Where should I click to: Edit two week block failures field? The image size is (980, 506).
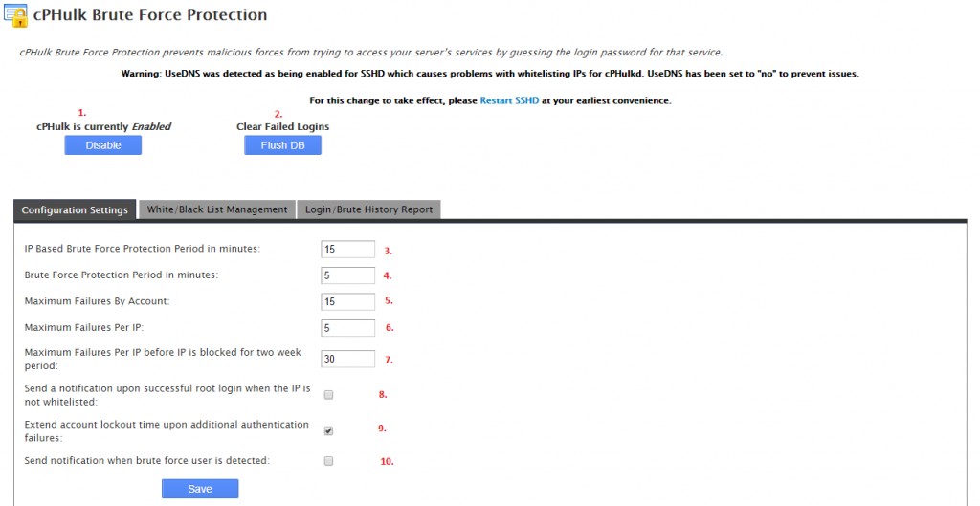(x=348, y=359)
